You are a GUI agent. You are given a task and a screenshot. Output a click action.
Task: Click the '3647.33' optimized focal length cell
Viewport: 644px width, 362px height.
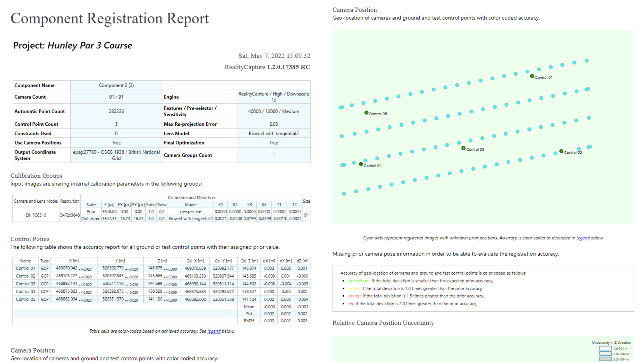109,219
